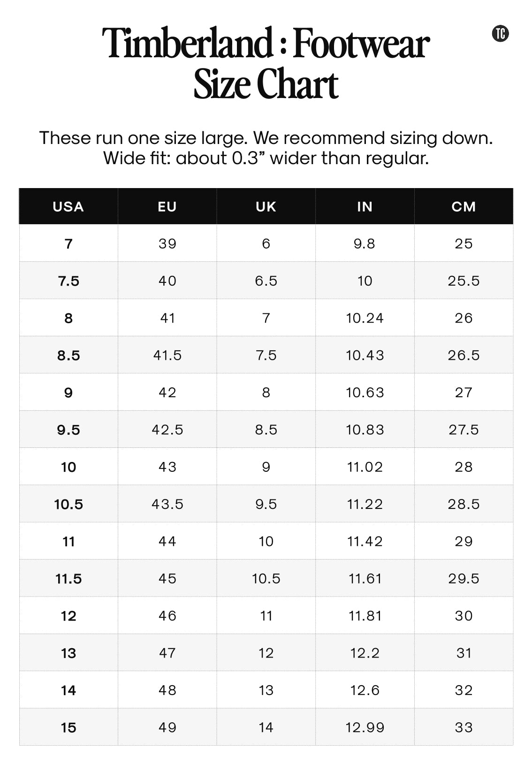Viewport: 532px width, 764px height.
Task: Select USA size 7.5 row label
Action: [68, 281]
